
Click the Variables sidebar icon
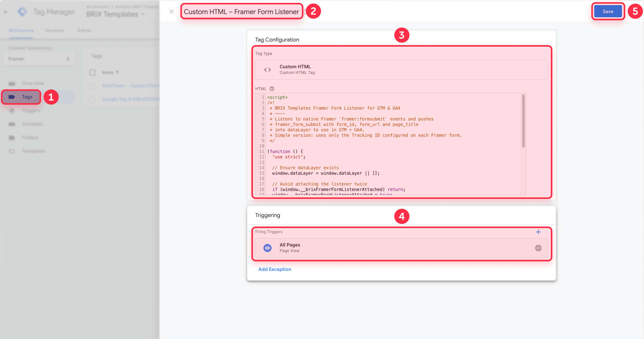tap(12, 124)
